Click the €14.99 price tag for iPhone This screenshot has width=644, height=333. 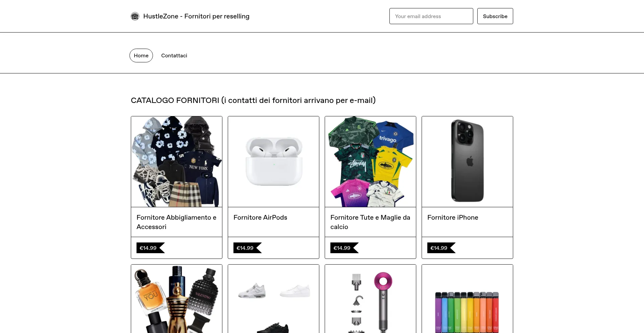tap(439, 248)
